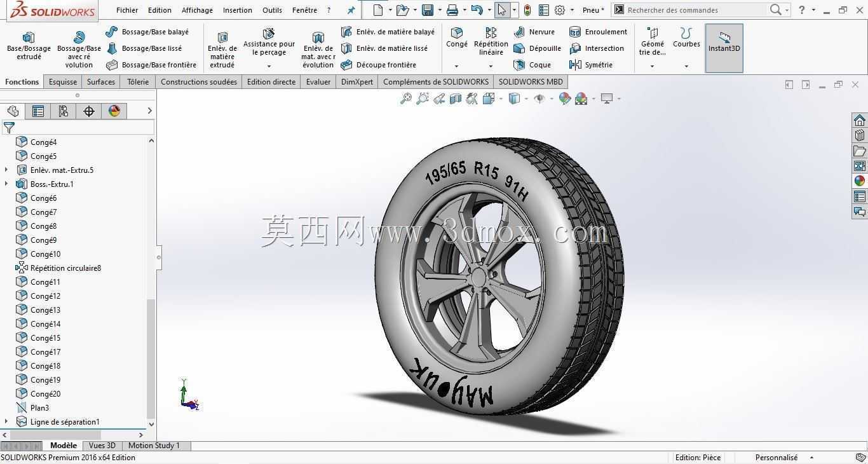Click the Undo arrow icon
Screen dimensions: 868x464
tap(477, 10)
